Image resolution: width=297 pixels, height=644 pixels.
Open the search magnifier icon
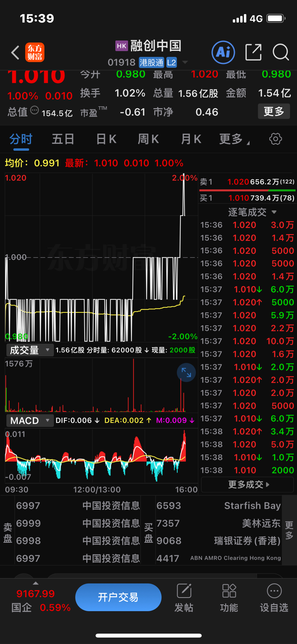click(281, 52)
